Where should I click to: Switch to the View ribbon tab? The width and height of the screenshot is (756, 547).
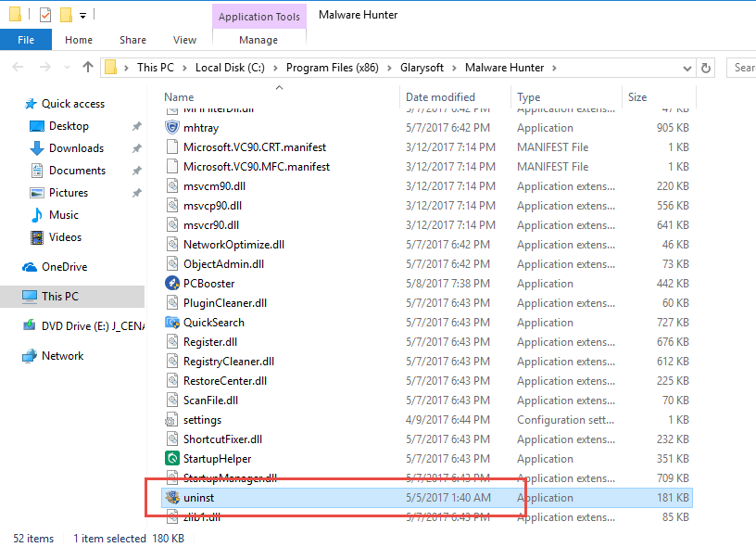click(x=184, y=40)
